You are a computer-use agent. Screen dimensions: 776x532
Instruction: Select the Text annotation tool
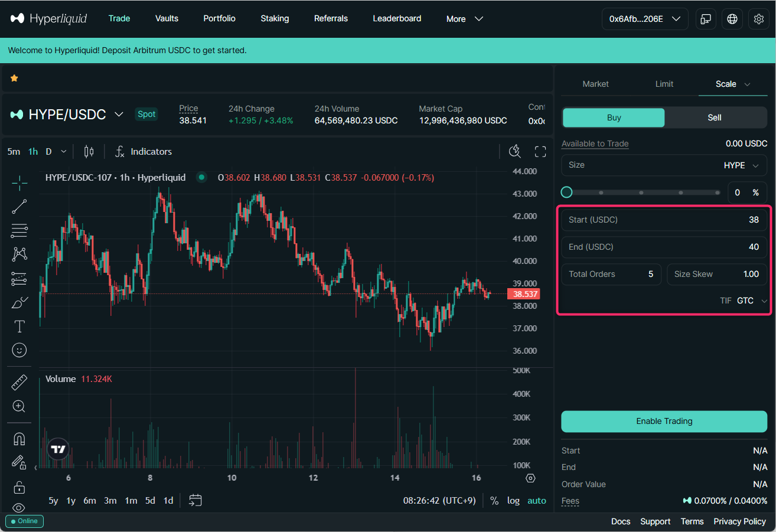click(x=19, y=326)
